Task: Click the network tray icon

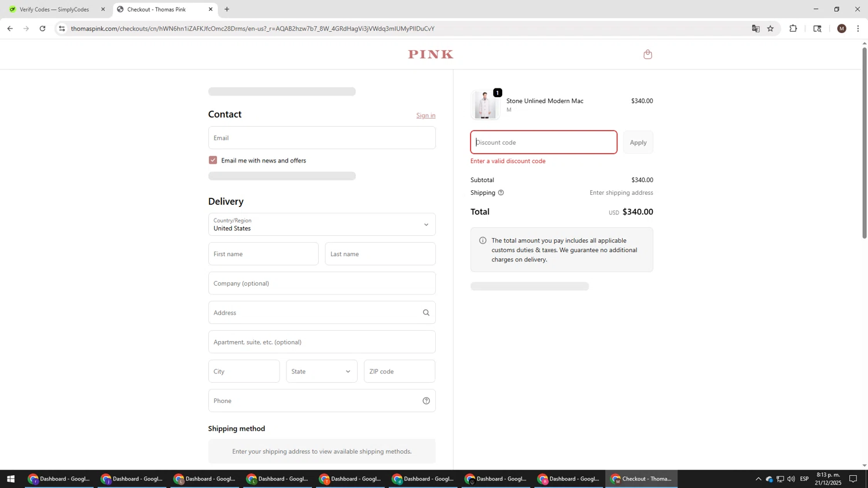Action: 780,479
